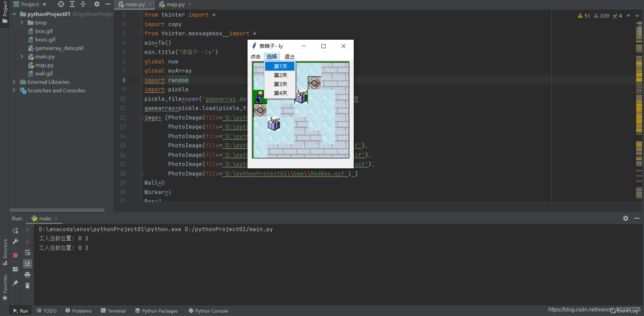
Task: Click the locate/select opened file target icon
Action: 61,4
